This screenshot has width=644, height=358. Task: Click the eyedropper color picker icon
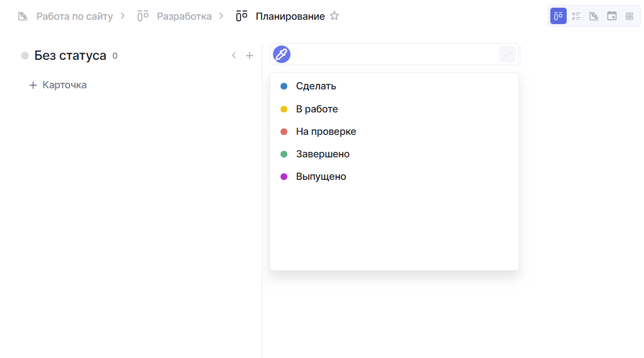click(282, 54)
